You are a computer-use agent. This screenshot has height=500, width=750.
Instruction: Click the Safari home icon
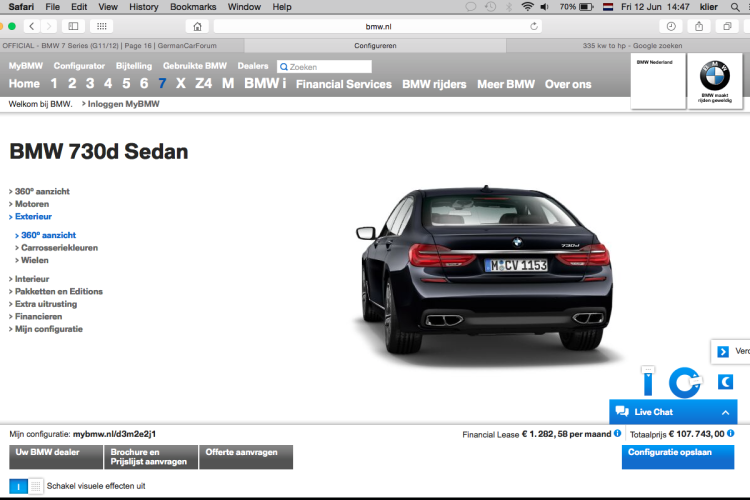[x=197, y=26]
